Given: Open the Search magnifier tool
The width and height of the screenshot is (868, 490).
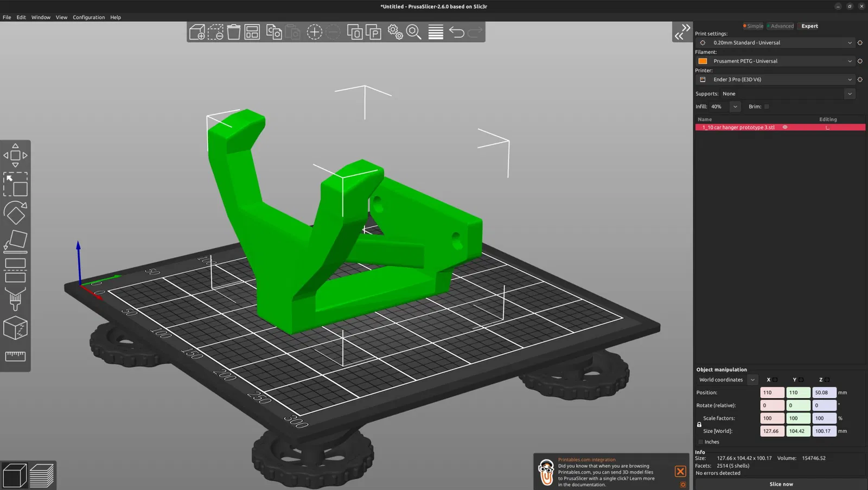Looking at the screenshot, I should point(414,33).
